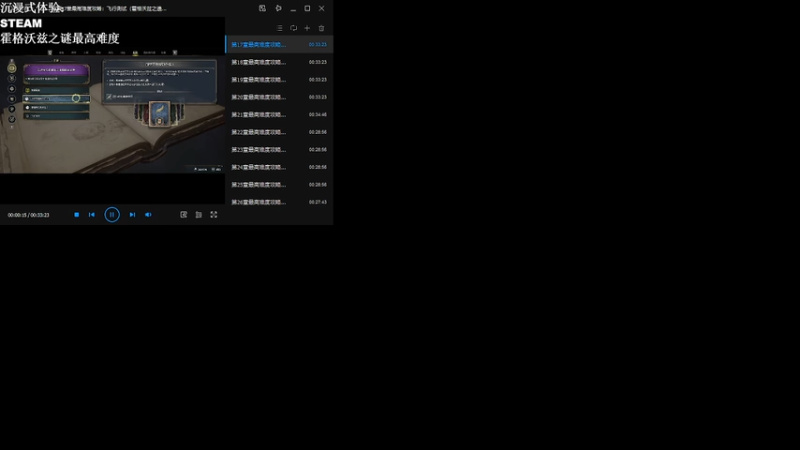This screenshot has height=450, width=800.
Task: Click the icon left of playlist toggle
Action: (184, 215)
